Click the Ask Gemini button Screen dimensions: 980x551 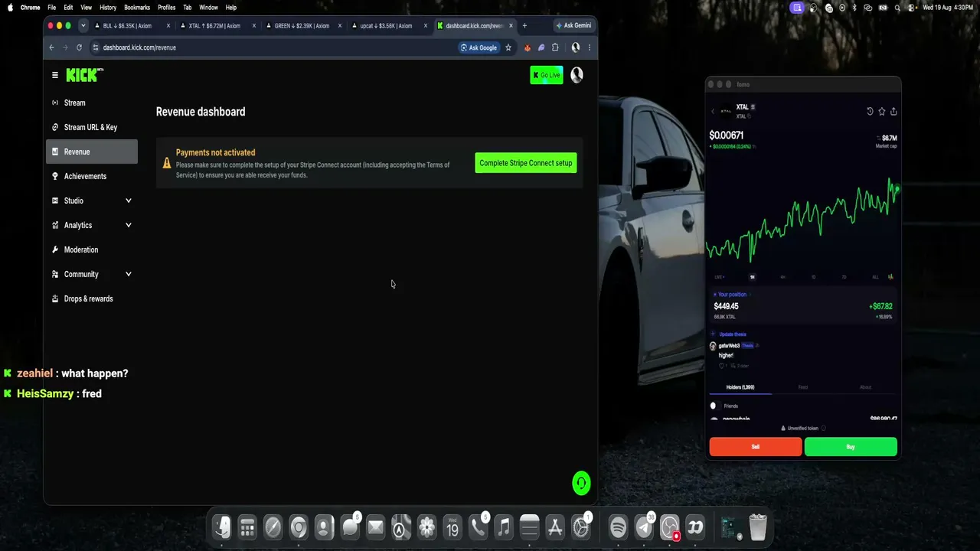click(573, 25)
